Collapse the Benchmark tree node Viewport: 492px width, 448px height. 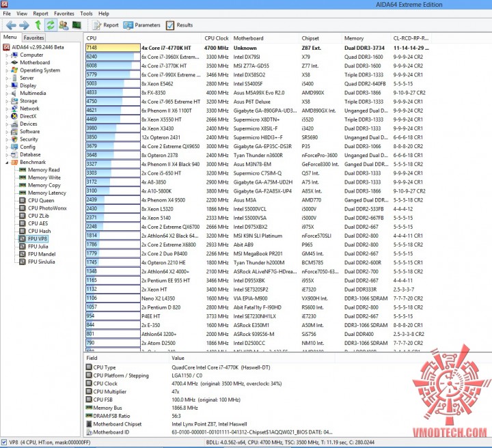7,163
